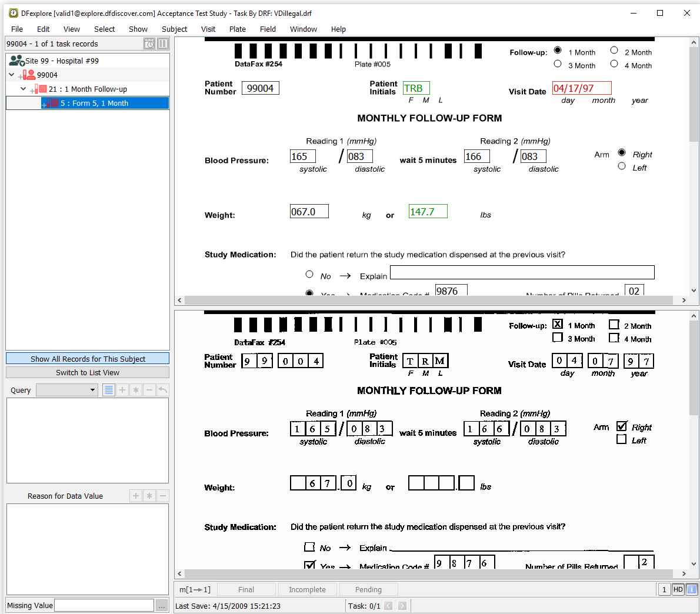The width and height of the screenshot is (700, 614).
Task: Click the query list view icon
Action: click(x=109, y=390)
